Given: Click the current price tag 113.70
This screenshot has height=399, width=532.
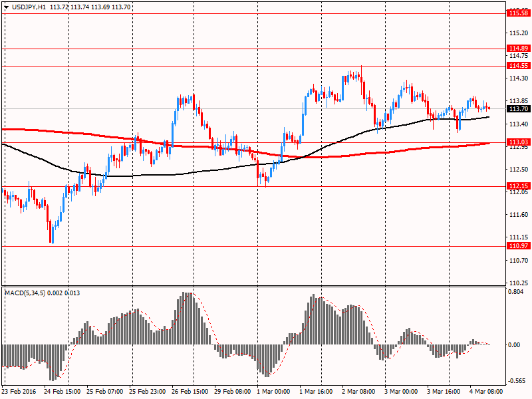Looking at the screenshot, I should click(519, 108).
